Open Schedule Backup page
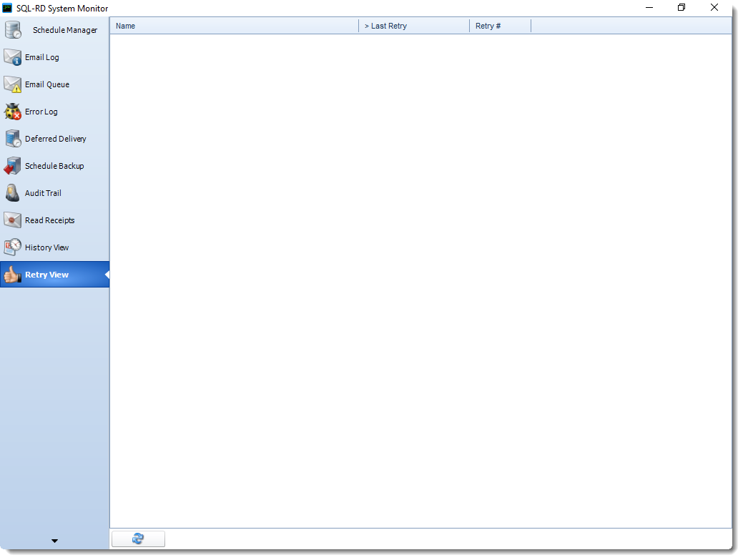Image resolution: width=743 pixels, height=560 pixels. point(55,166)
